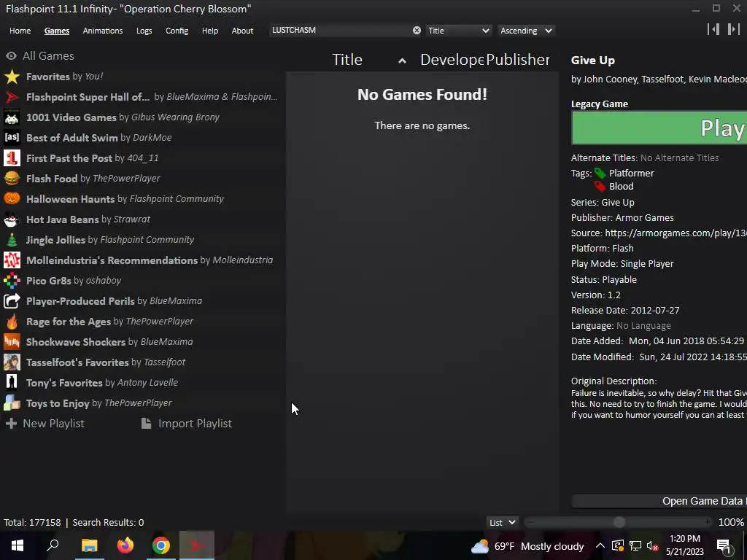The width and height of the screenshot is (747, 560).
Task: Open the Config tab
Action: (x=177, y=31)
